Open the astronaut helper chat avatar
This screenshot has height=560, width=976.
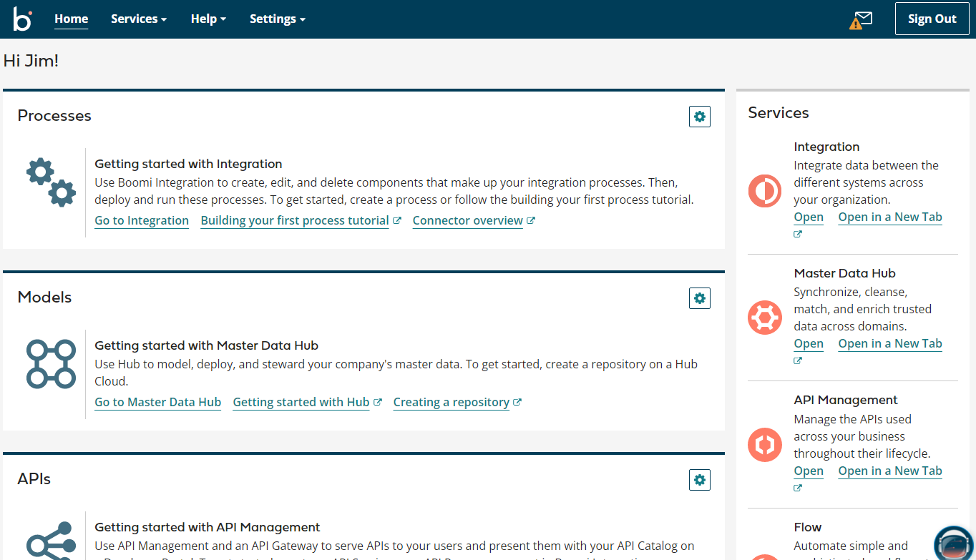pyautogui.click(x=955, y=544)
